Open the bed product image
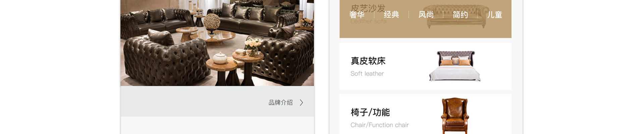Image resolution: width=644 pixels, height=134 pixels. point(455,66)
